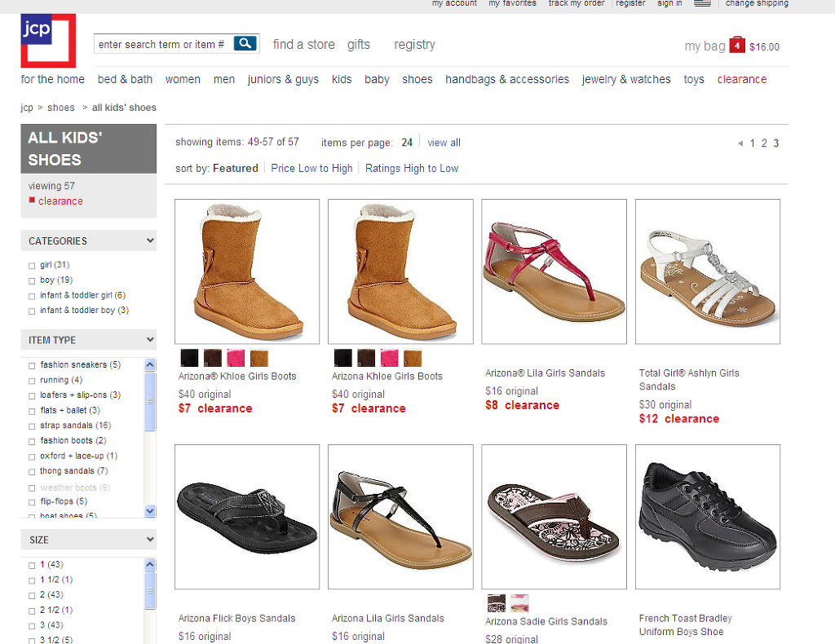Check the boy (19) category
835x644 pixels.
click(x=32, y=281)
